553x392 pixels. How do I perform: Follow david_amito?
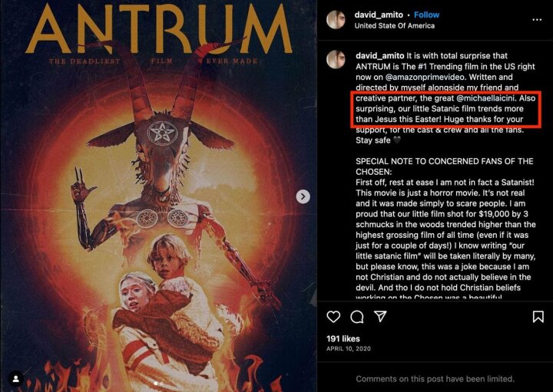click(x=426, y=15)
